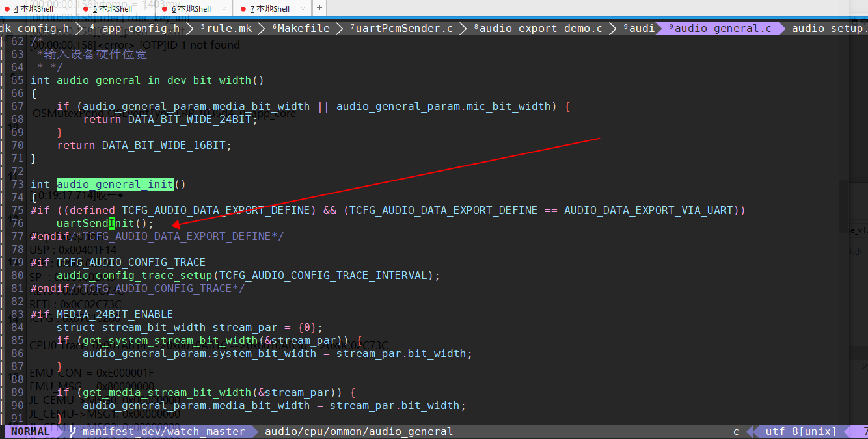Open the Makefile buffer tab
This screenshot has height=439, width=868.
(301, 29)
